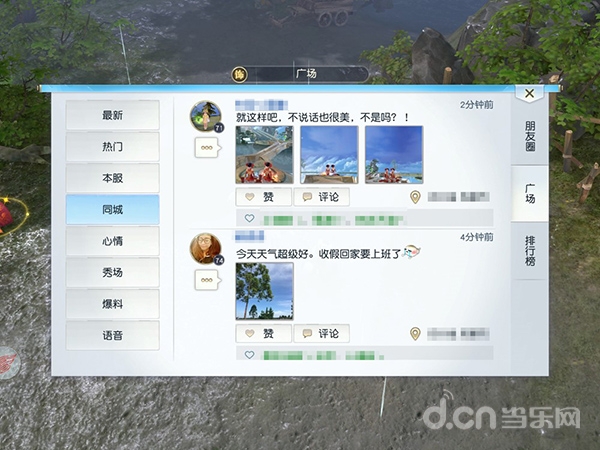Image resolution: width=600 pixels, height=450 pixels.
Task: Like the second post with 赞 button
Action: [x=262, y=333]
